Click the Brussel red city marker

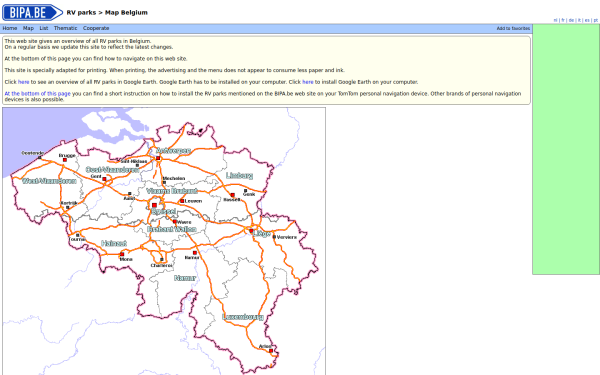(x=154, y=205)
